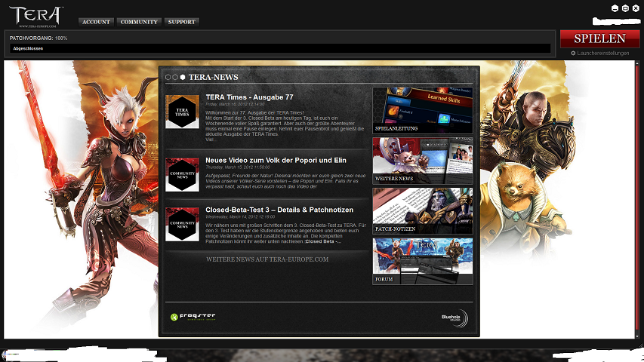Open the Patch-Notizen banner
This screenshot has height=362, width=644.
pos(423,211)
